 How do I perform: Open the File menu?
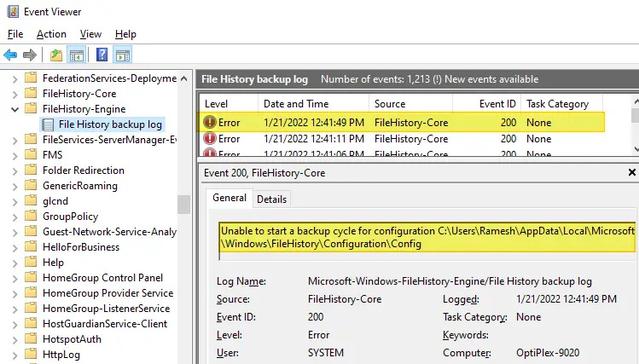(x=15, y=34)
